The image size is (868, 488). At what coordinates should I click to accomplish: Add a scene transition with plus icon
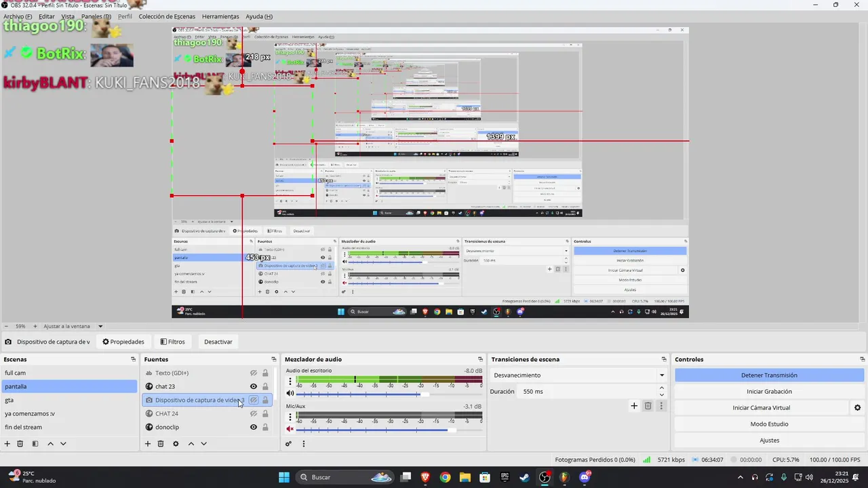[634, 406]
